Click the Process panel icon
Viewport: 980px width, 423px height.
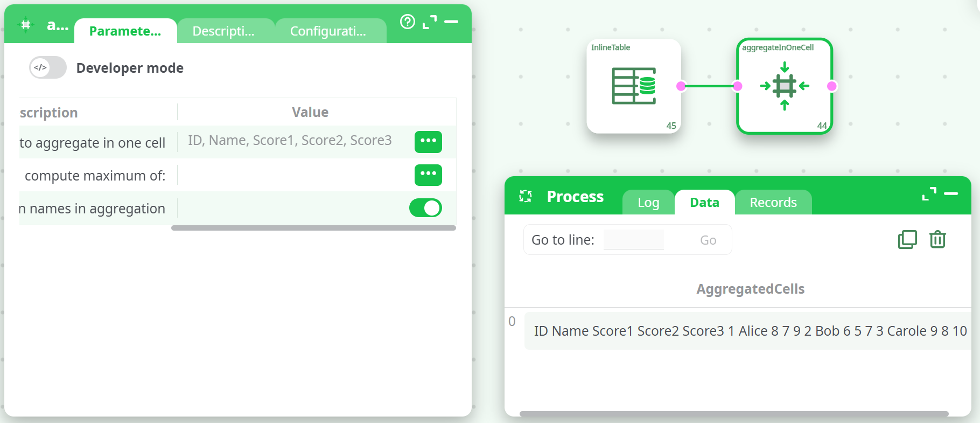(526, 197)
